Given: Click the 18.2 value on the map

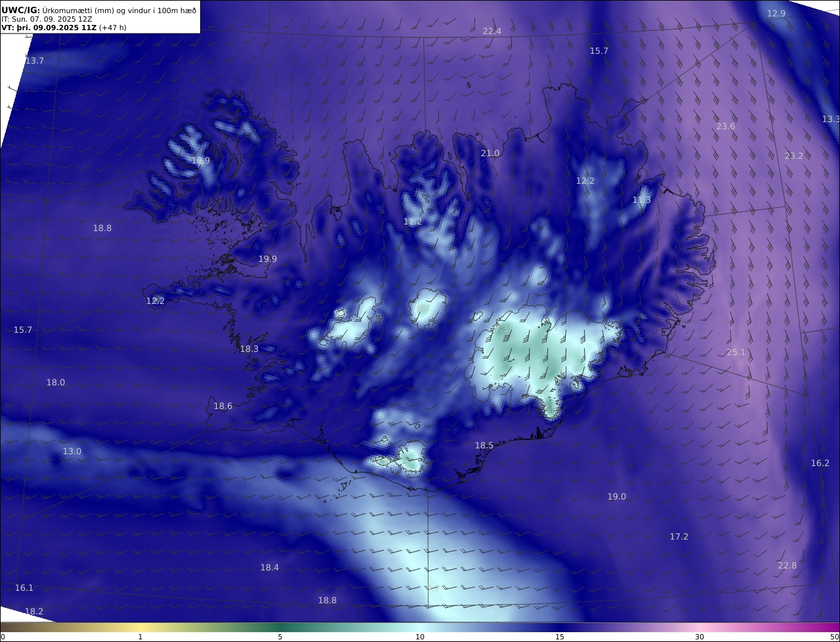Looking at the screenshot, I should 33,611.
